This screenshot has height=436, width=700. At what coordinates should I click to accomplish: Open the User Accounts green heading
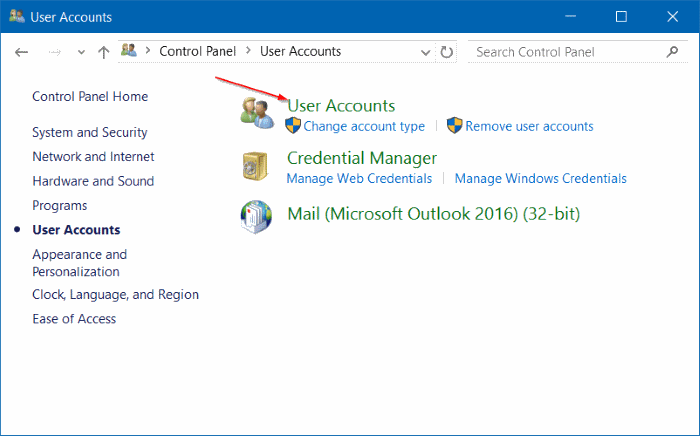(341, 106)
